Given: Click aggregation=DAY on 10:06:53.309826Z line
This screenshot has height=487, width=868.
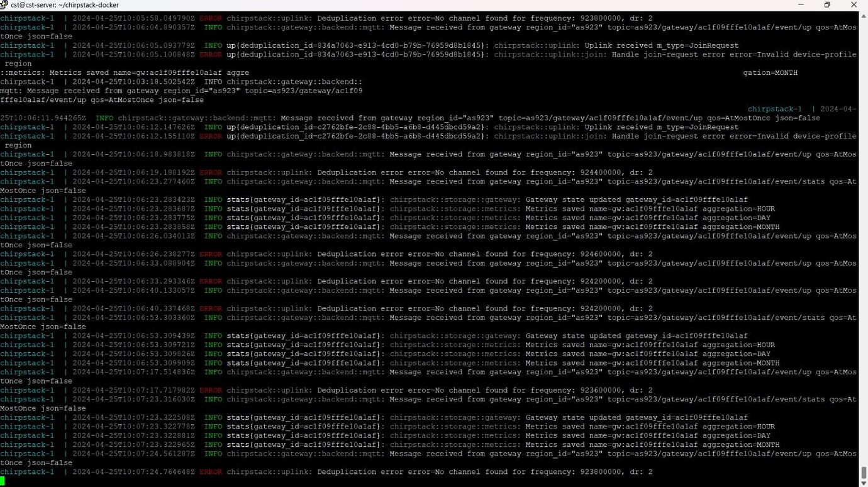Looking at the screenshot, I should [736, 354].
